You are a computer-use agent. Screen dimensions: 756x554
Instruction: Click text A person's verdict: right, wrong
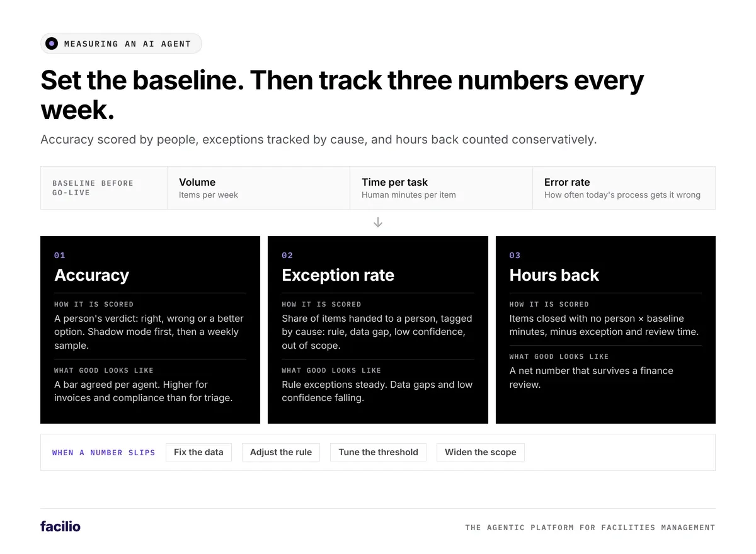tap(149, 332)
